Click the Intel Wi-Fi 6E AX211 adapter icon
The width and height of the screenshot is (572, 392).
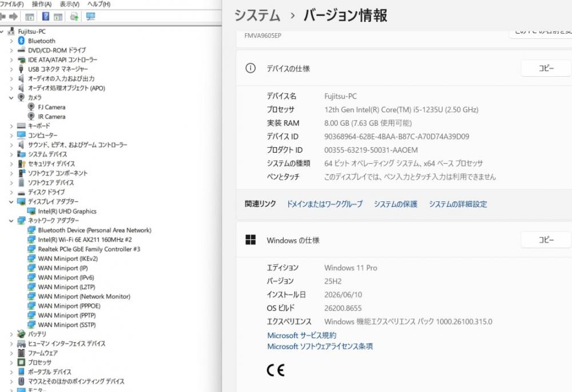tap(31, 239)
